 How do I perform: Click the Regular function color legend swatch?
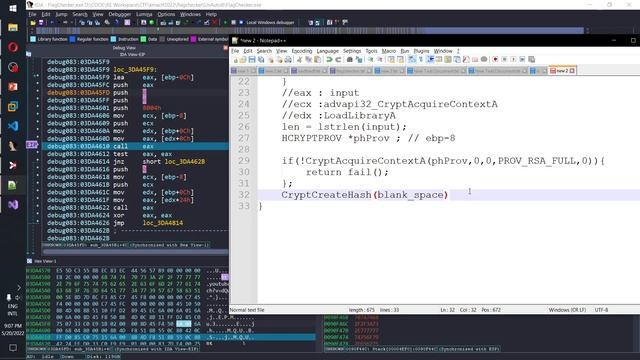coord(73,39)
